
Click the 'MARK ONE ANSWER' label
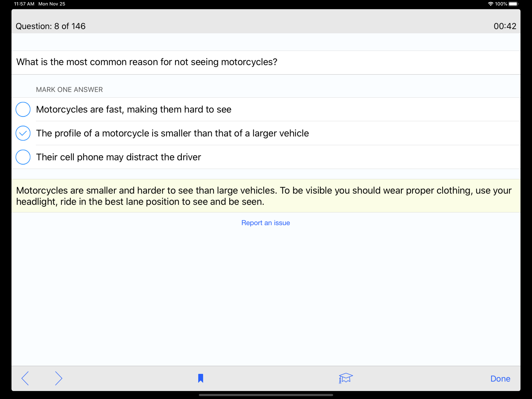coord(69,90)
